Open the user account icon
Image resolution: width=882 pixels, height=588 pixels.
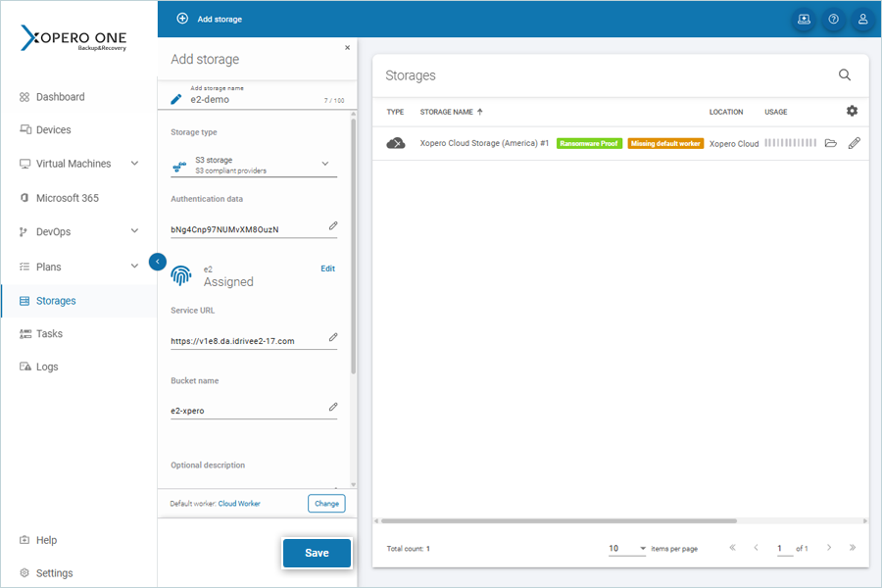[862, 20]
